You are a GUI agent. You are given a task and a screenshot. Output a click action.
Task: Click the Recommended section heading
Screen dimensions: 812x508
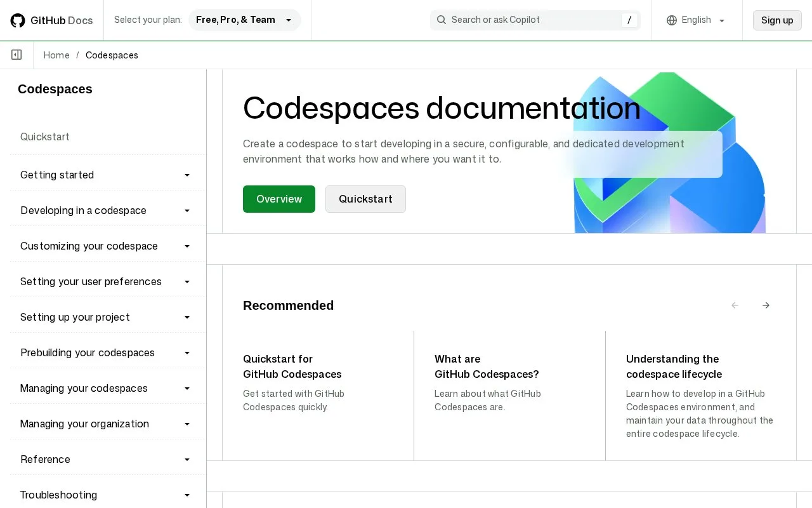(288, 305)
